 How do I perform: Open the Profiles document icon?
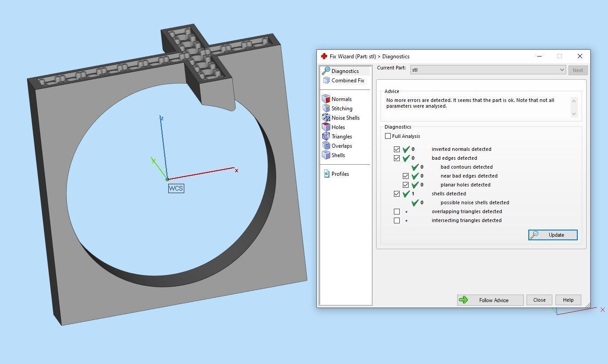click(326, 174)
